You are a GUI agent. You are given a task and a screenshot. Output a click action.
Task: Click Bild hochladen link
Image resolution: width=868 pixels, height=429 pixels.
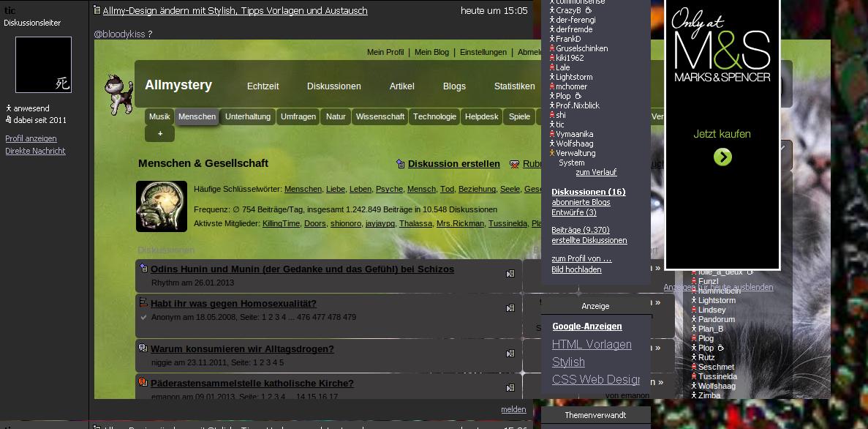click(x=576, y=269)
